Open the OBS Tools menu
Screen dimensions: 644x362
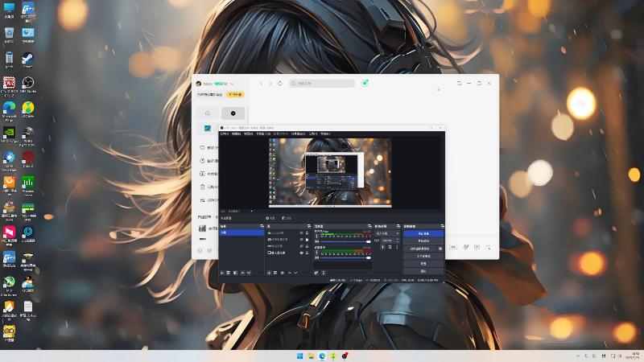313,134
